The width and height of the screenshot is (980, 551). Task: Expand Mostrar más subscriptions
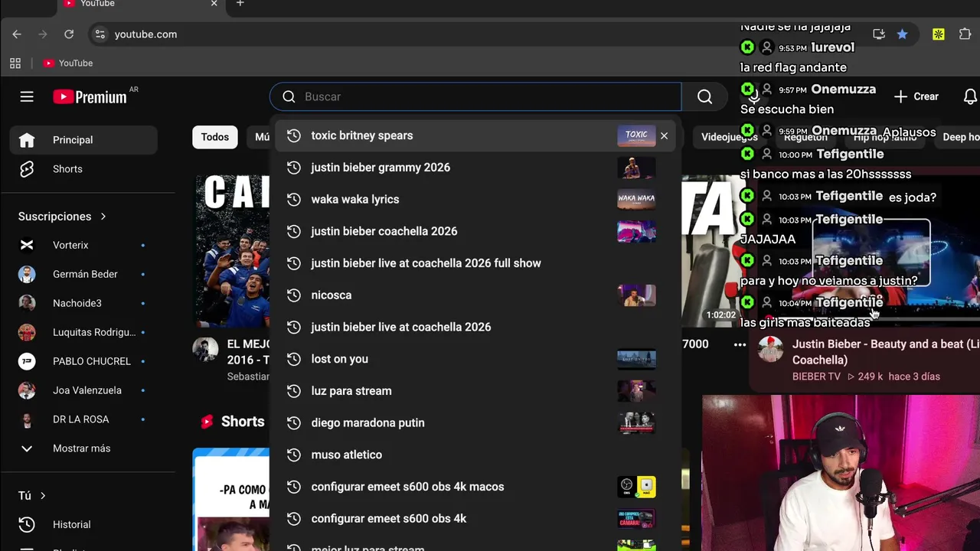pyautogui.click(x=83, y=448)
